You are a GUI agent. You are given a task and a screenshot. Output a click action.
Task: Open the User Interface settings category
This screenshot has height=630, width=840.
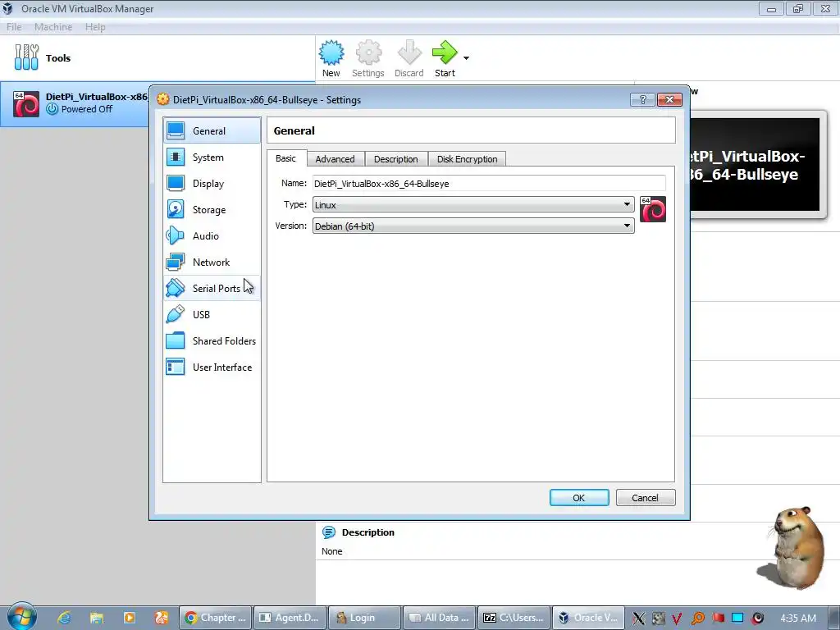pos(212,367)
